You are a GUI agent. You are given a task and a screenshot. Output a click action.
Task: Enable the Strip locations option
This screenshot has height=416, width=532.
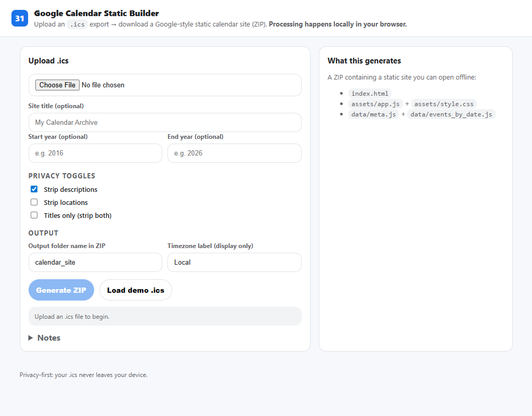point(34,202)
